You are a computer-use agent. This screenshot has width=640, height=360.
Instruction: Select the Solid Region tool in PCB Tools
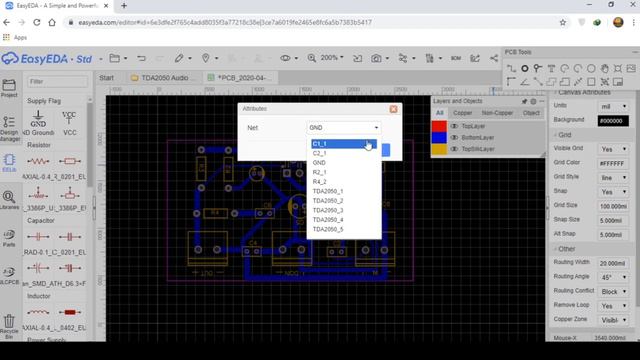point(564,82)
